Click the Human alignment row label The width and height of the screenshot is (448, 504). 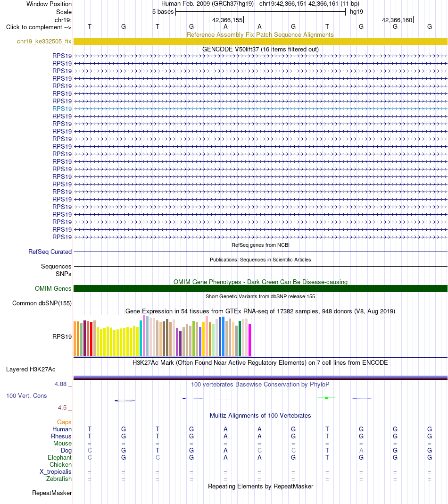(x=62, y=429)
